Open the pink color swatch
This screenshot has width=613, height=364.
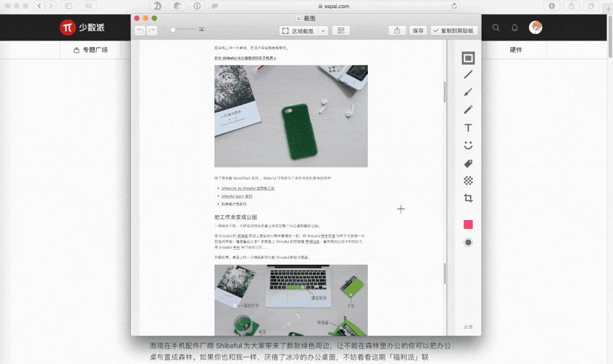pos(468,224)
